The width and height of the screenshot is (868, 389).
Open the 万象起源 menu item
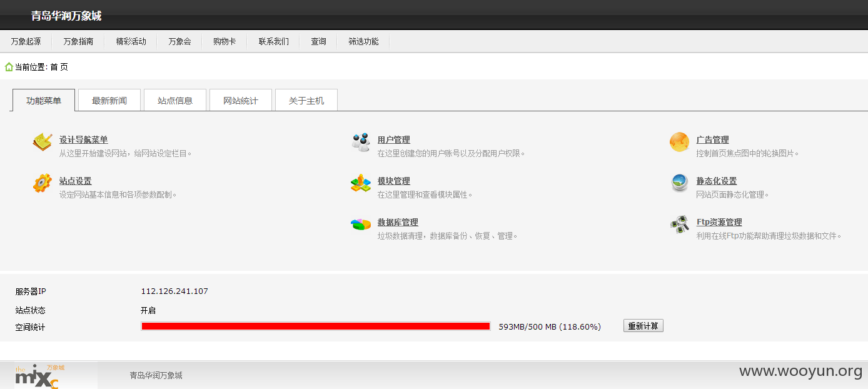point(26,41)
